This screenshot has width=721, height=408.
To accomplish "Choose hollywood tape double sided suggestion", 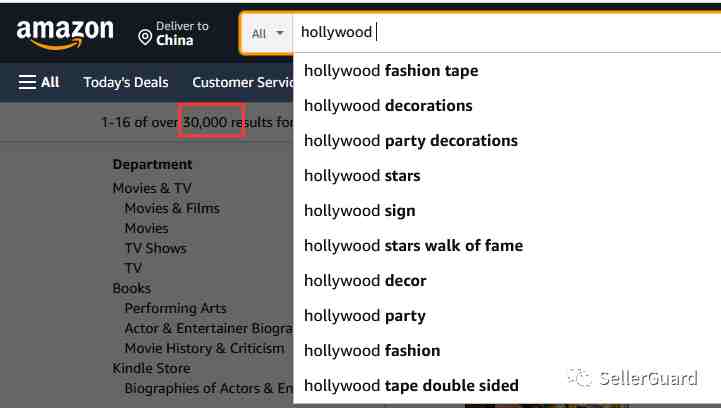I will (507, 385).
